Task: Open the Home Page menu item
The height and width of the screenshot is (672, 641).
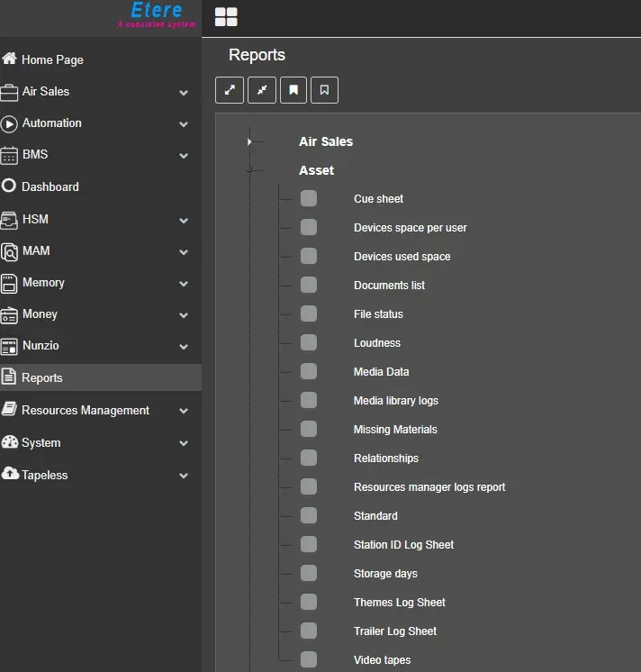Action: coord(52,59)
